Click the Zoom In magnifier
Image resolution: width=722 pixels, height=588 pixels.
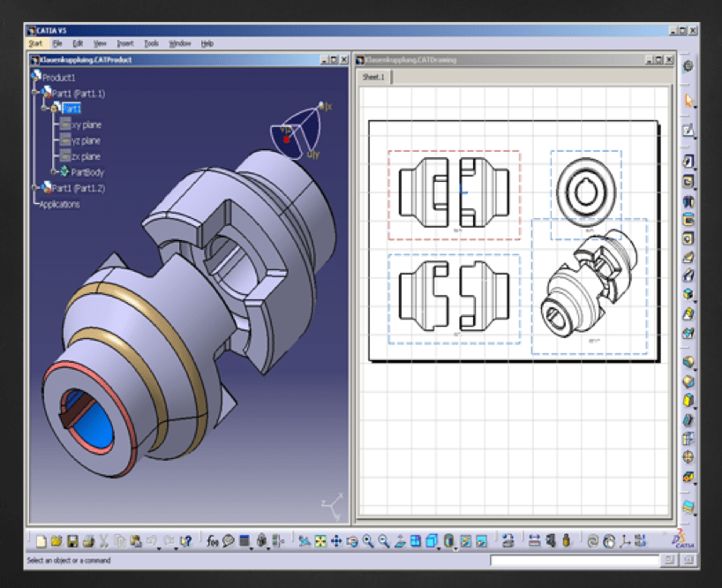[x=368, y=541]
